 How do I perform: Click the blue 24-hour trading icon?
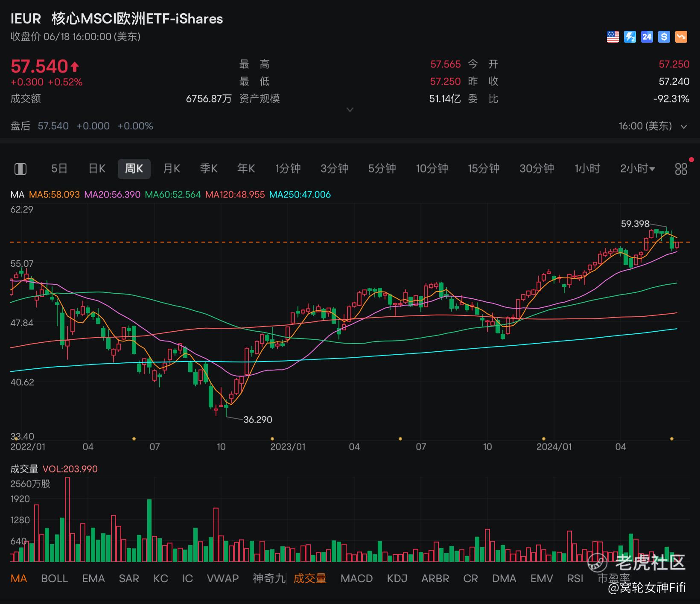click(647, 37)
